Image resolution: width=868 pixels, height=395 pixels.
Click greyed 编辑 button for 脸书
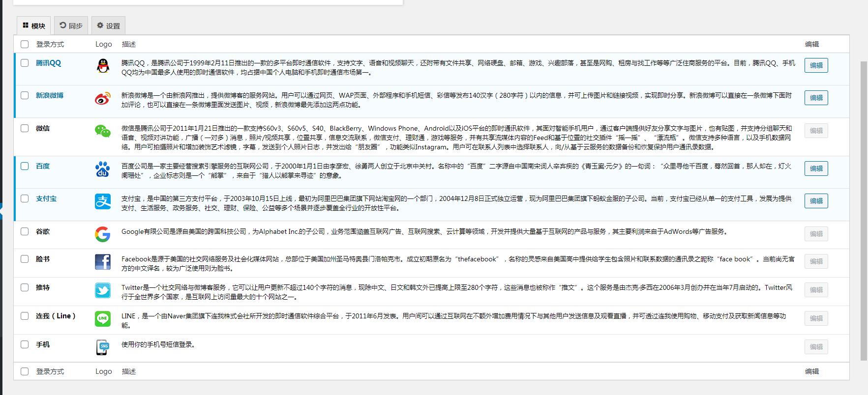(816, 261)
